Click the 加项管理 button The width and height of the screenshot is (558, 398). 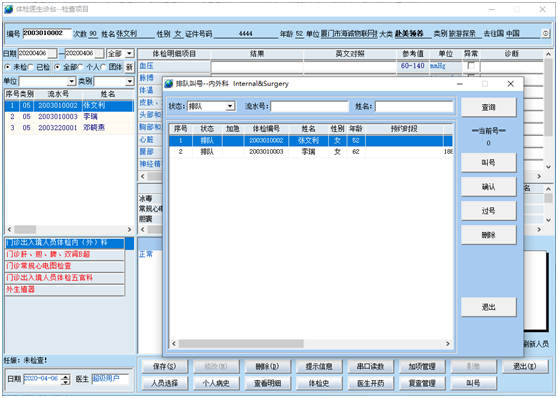point(422,366)
